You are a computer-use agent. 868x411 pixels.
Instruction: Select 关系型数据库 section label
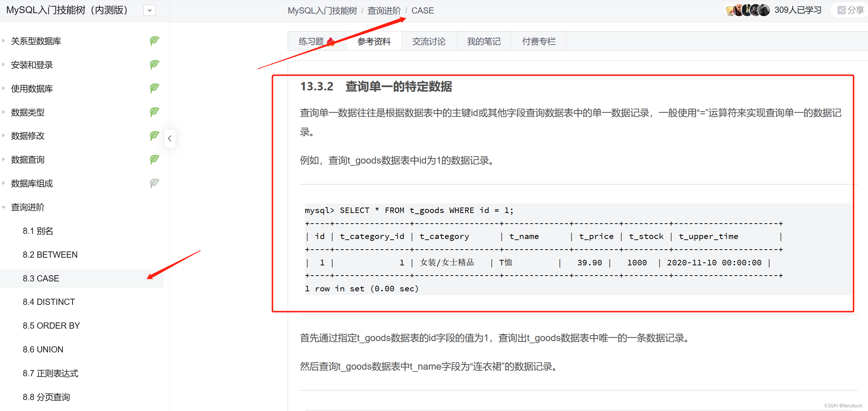pos(36,41)
